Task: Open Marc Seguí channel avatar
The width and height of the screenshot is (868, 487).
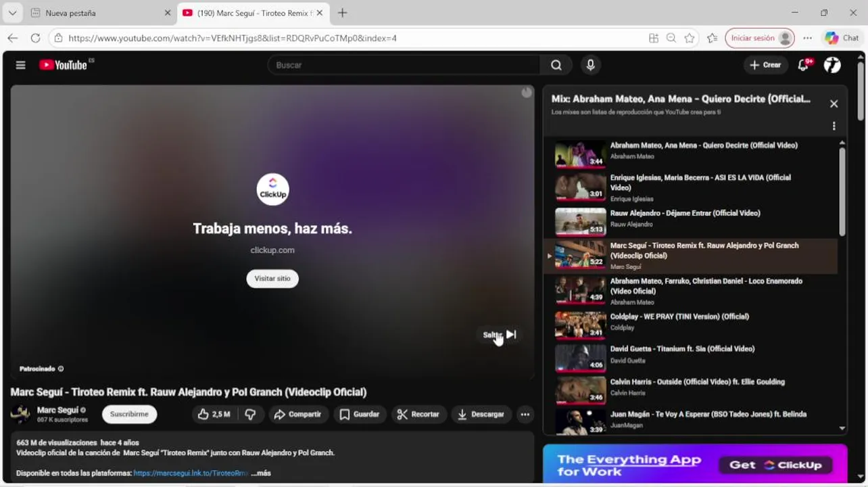Action: (20, 414)
